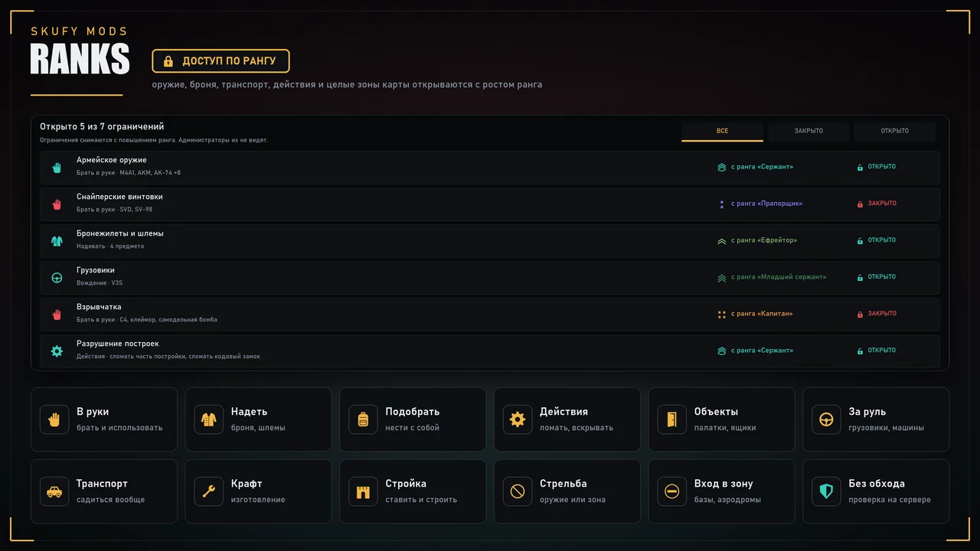Select the «ВСЕ» filter tab

(x=722, y=132)
